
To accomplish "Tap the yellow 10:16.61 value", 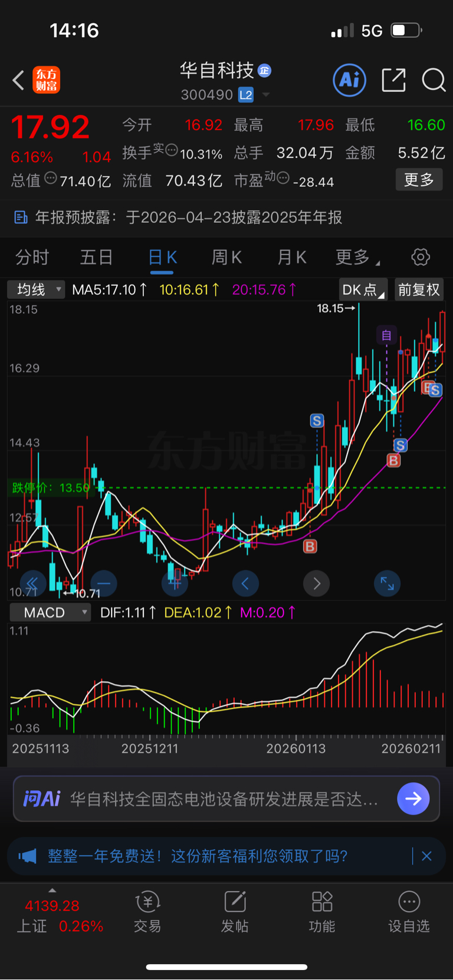I will coord(189,289).
